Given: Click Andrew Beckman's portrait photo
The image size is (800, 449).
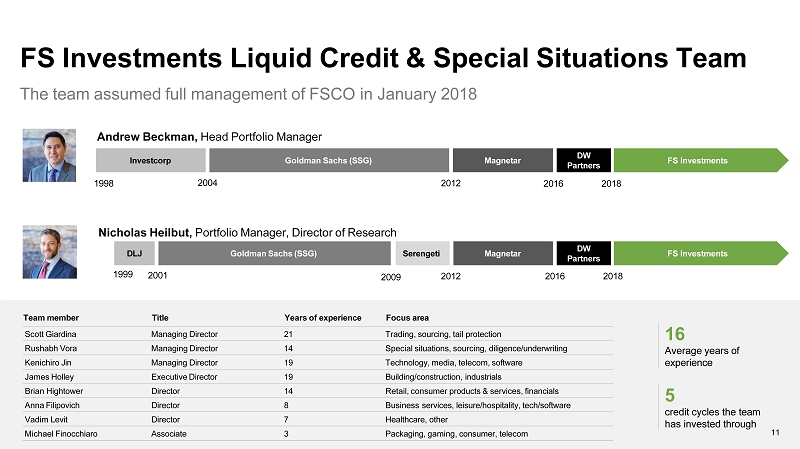Looking at the screenshot, I should point(49,155).
